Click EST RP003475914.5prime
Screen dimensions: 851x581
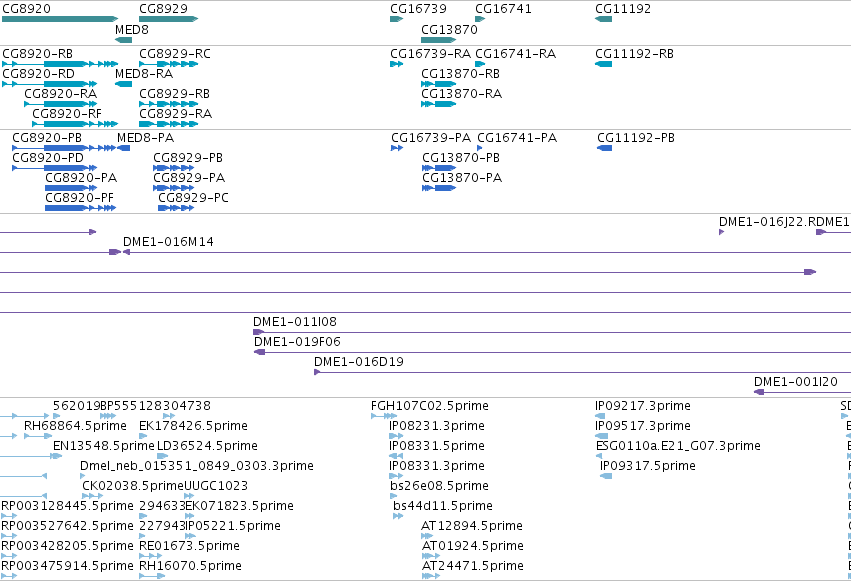tap(67, 566)
